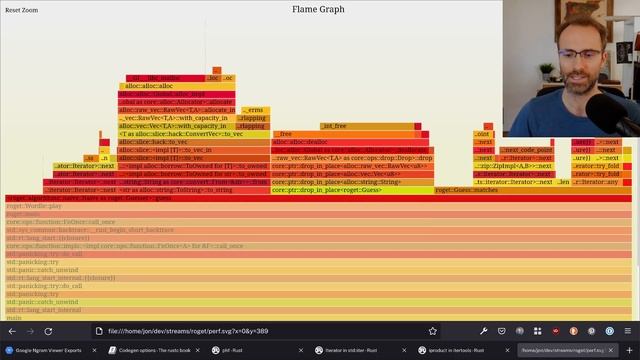Click the Naive as roget::Guesser guess frame
Image resolution: width=640 pixels, height=360 pixels.
(x=318, y=198)
